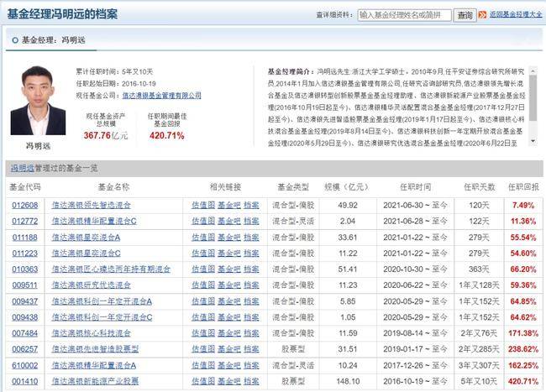546x392 pixels.
Task: Open fund code 006257
Action: coord(24,349)
